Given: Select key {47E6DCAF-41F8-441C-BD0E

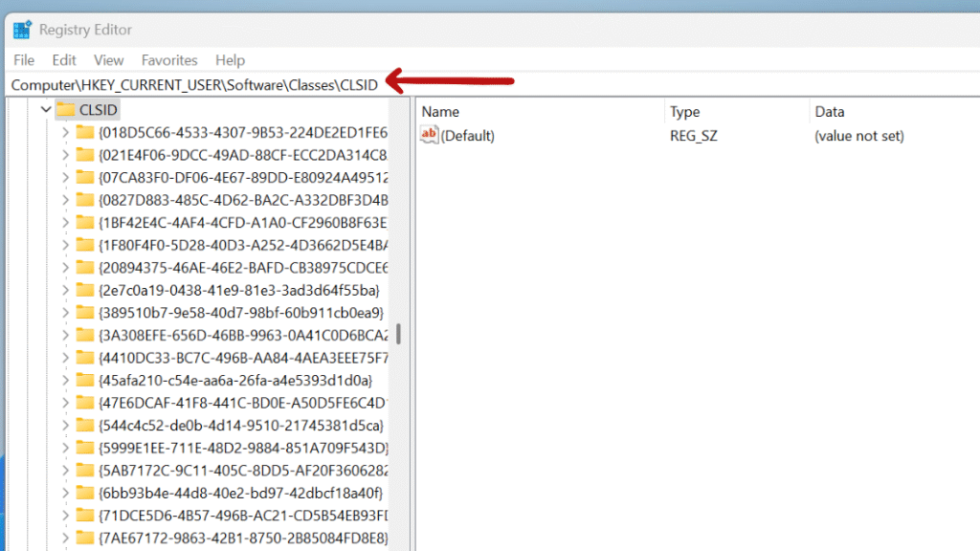Looking at the screenshot, I should click(243, 403).
